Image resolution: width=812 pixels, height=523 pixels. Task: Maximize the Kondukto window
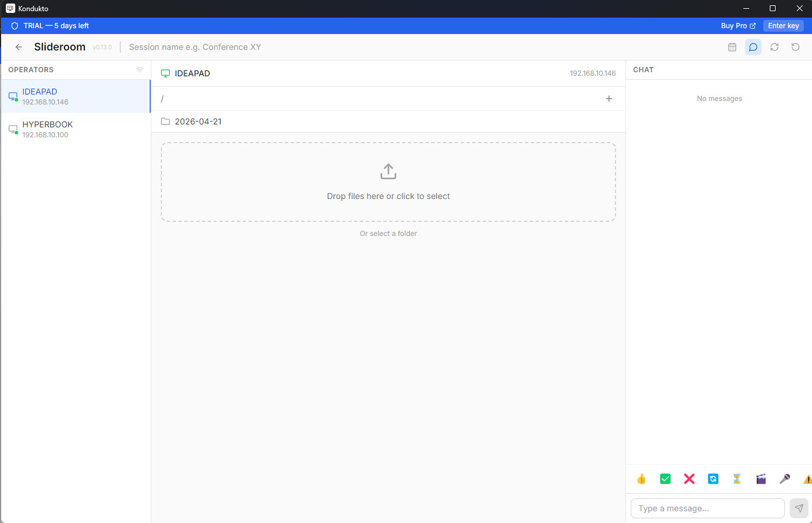773,8
